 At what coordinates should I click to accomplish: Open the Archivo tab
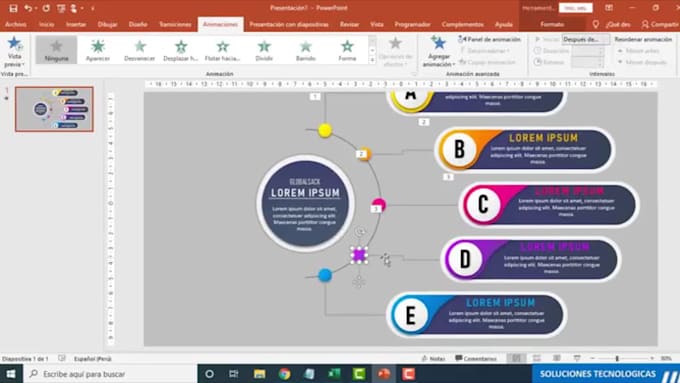pyautogui.click(x=16, y=24)
